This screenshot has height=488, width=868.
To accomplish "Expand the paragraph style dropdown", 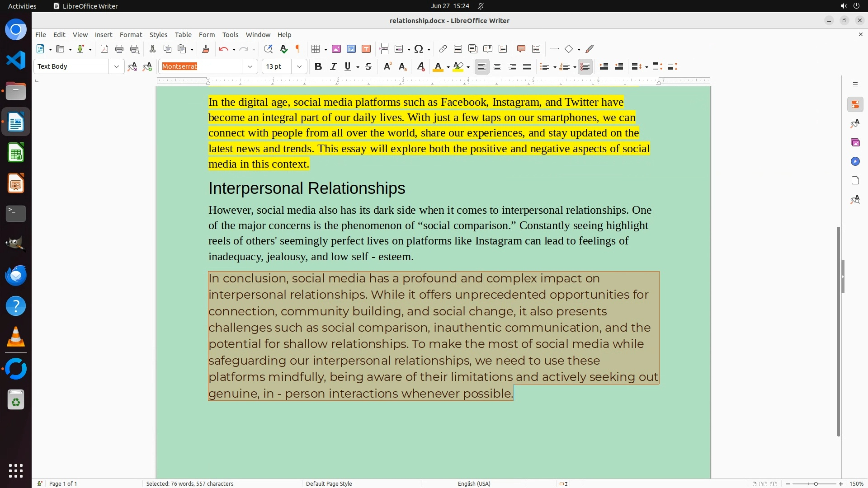I will 117,67.
